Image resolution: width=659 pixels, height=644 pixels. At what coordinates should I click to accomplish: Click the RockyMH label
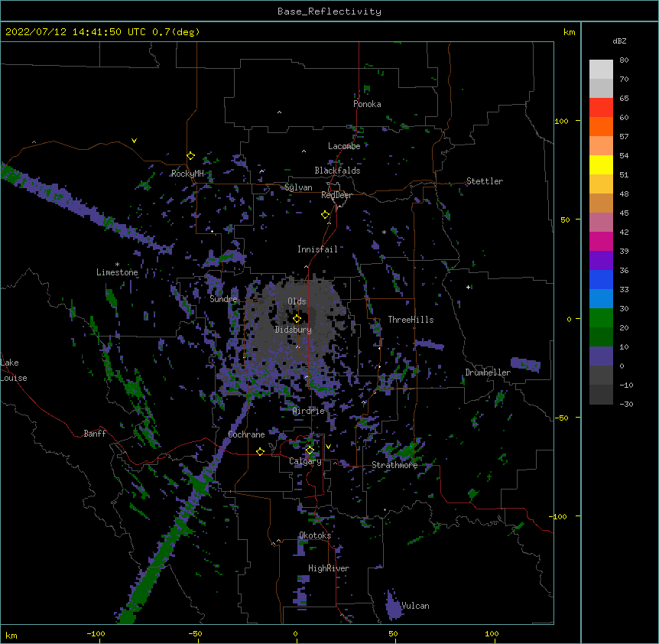click(x=187, y=174)
